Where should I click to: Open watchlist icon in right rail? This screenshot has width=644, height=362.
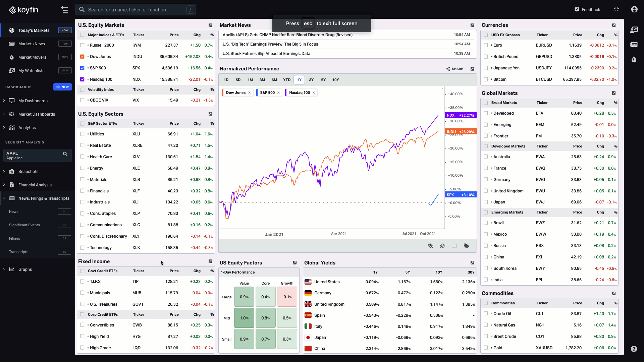(634, 30)
